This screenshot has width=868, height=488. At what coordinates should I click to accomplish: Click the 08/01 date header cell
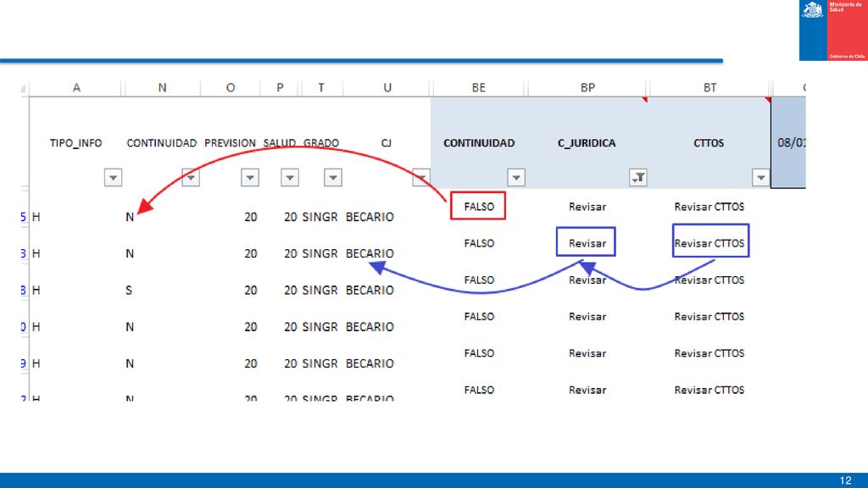[x=789, y=142]
